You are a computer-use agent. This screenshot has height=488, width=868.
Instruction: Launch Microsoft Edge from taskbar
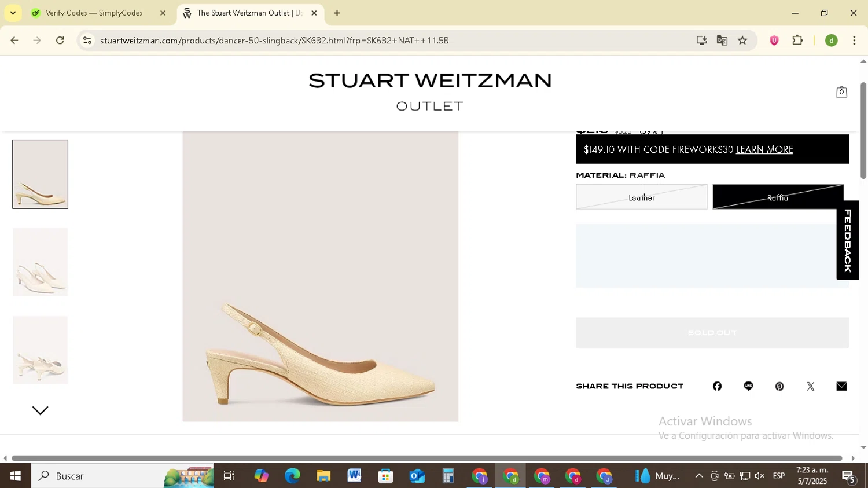292,476
